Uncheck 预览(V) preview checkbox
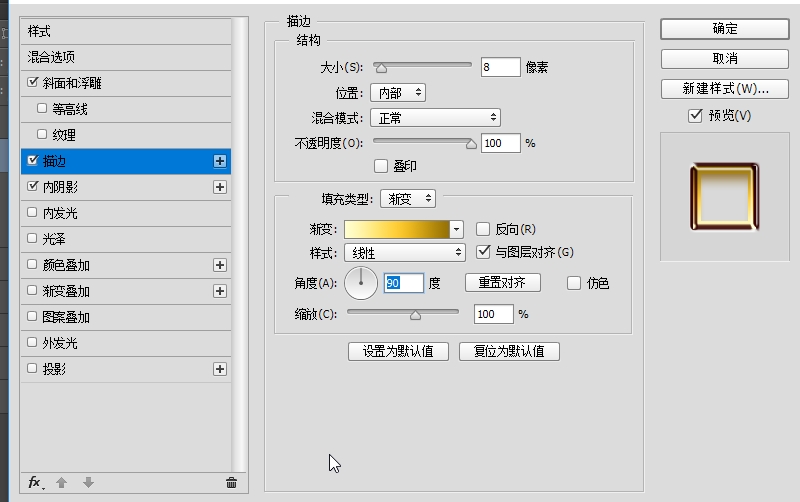The width and height of the screenshot is (800, 502). (x=695, y=116)
